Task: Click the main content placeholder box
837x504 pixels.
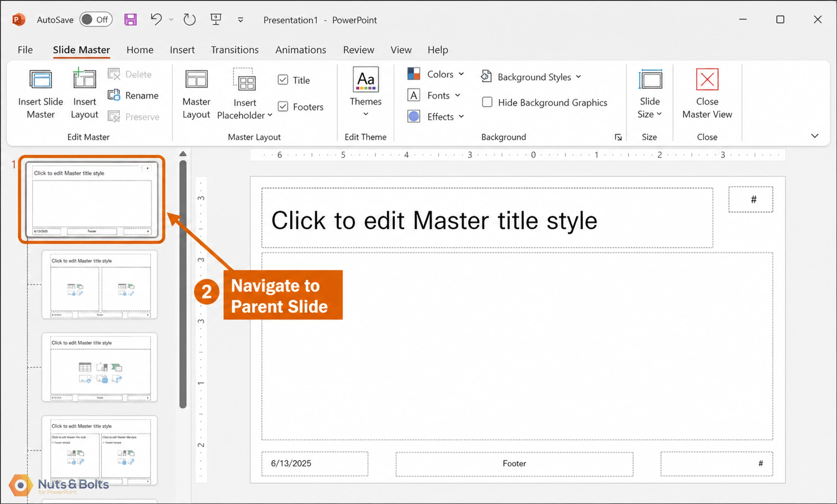Action: 517,346
